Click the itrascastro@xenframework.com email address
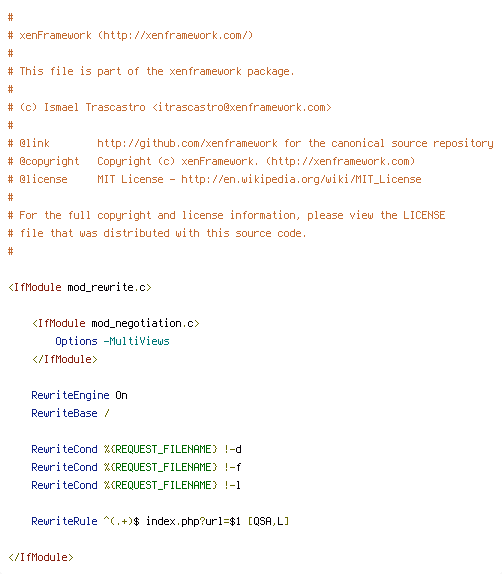 click(242, 107)
